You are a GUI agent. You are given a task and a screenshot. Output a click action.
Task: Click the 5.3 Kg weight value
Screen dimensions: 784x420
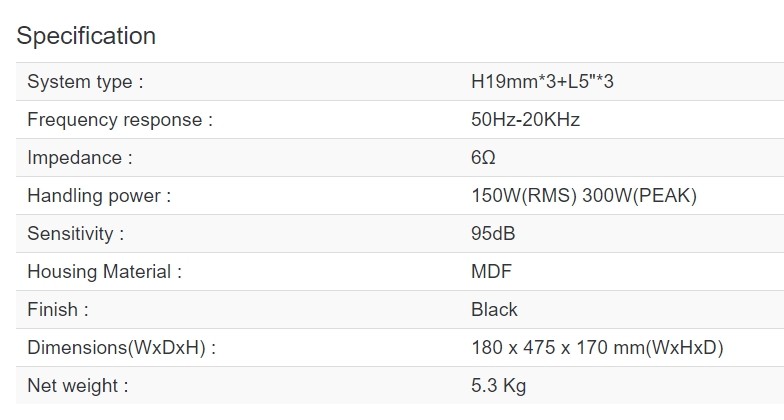498,386
